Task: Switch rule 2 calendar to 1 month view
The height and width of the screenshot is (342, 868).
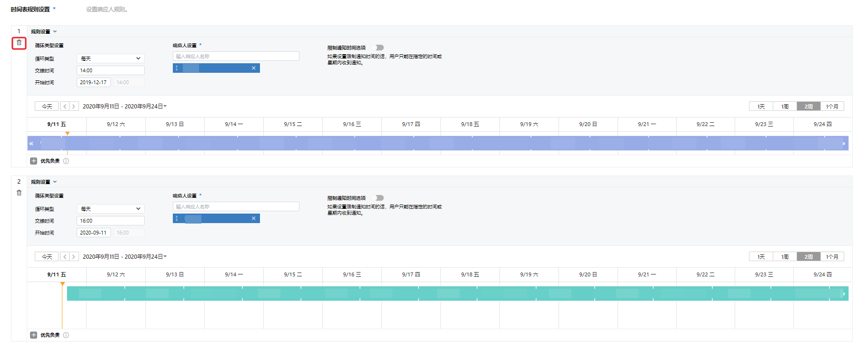Action: [832, 257]
